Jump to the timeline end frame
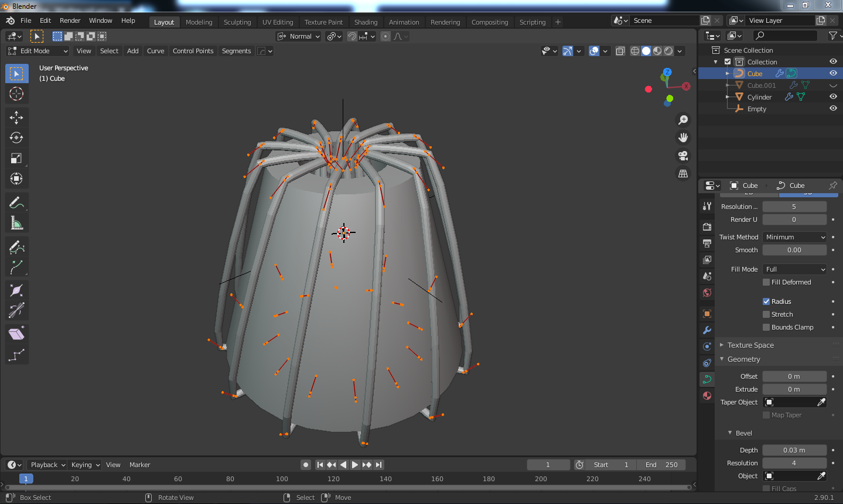This screenshot has width=843, height=504. pos(379,465)
